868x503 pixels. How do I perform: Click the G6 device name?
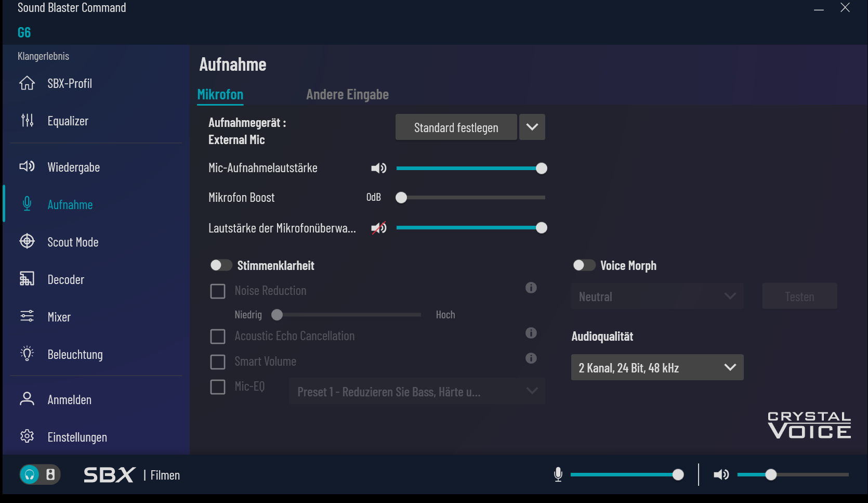tap(24, 32)
